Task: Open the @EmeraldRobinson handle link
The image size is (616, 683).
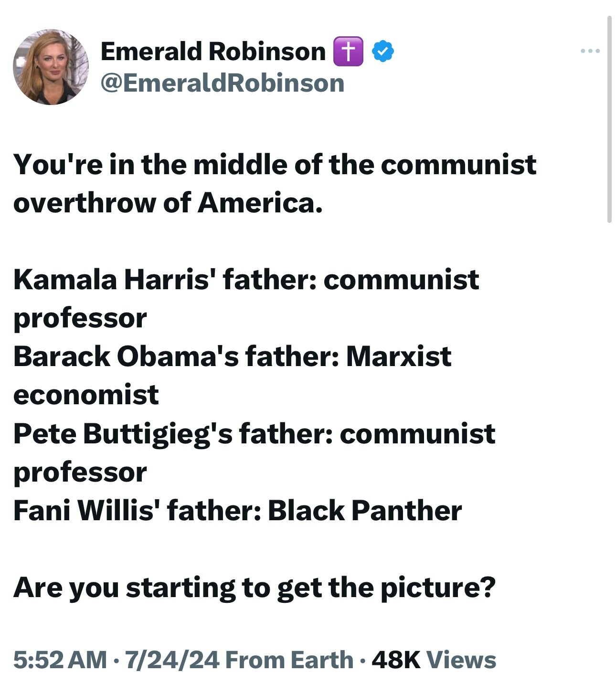Action: click(222, 83)
